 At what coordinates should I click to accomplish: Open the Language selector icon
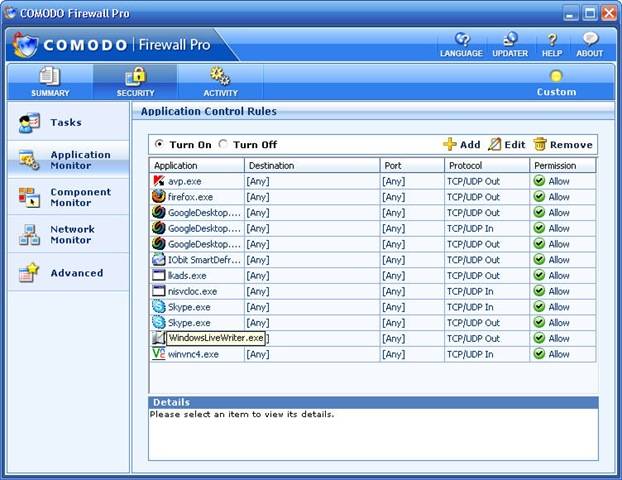point(461,39)
